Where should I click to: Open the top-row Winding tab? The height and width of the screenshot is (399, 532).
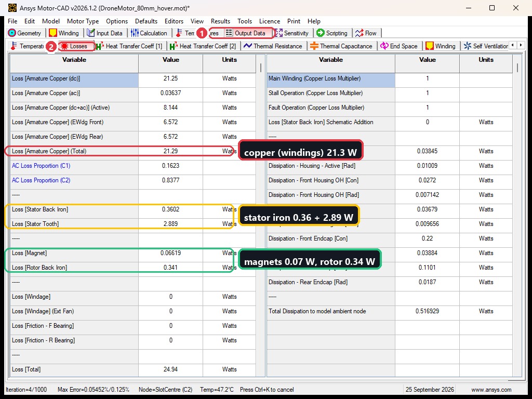(64, 33)
